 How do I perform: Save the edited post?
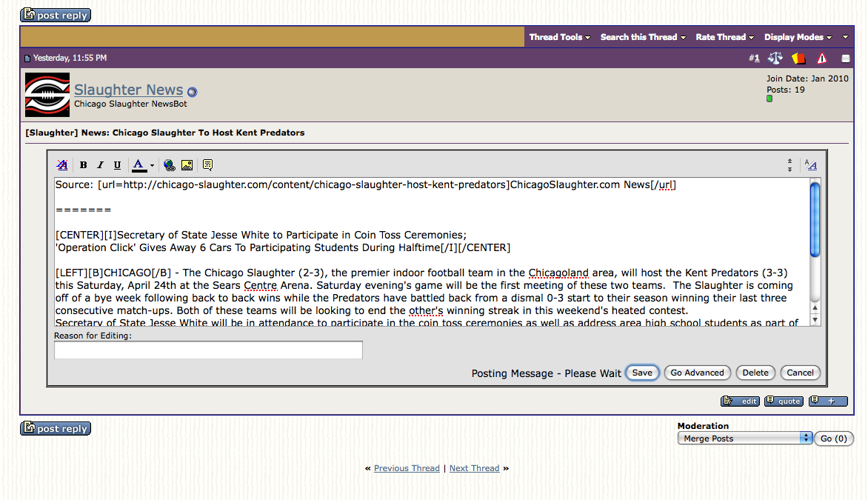click(x=642, y=373)
